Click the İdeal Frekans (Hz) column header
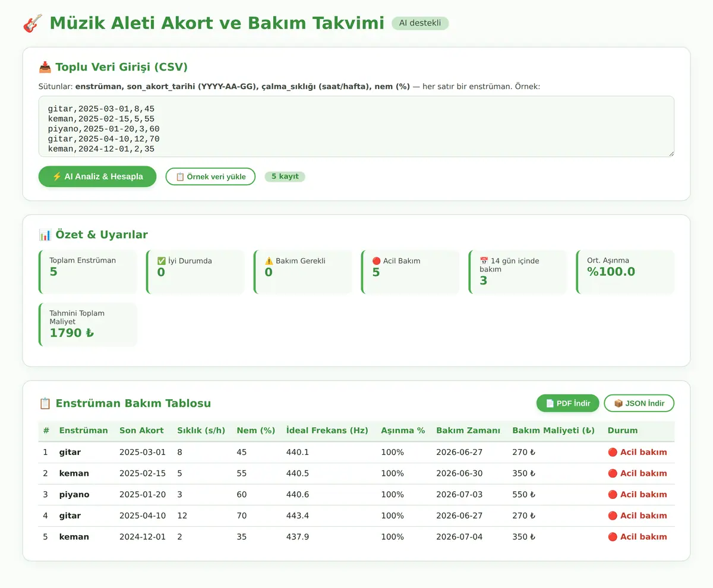Viewport: 713px width, 588px height. coord(327,431)
